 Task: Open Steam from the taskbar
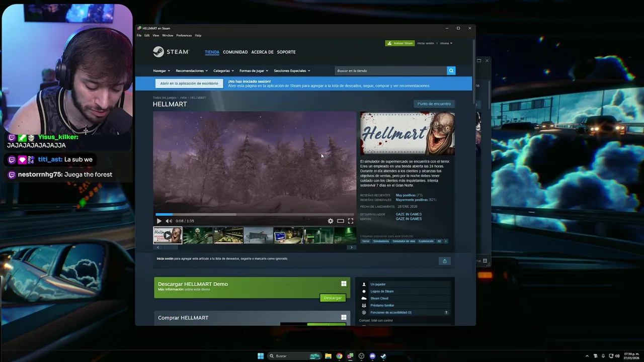tap(383, 356)
